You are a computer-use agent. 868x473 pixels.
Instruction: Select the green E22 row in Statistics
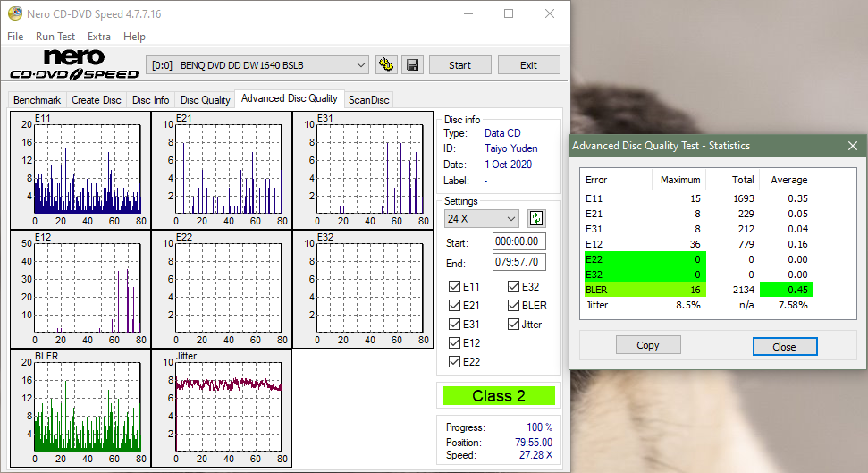point(697,259)
